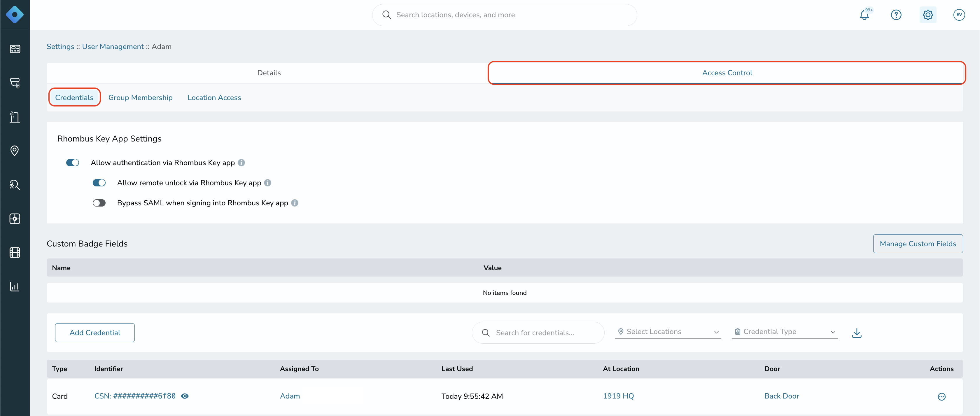
Task: Open the locations pin icon in sidebar
Action: [x=15, y=151]
